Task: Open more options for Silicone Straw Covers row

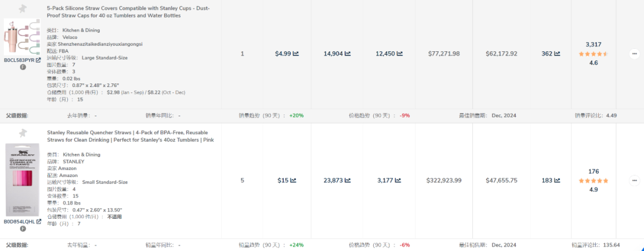Action: coord(634,54)
